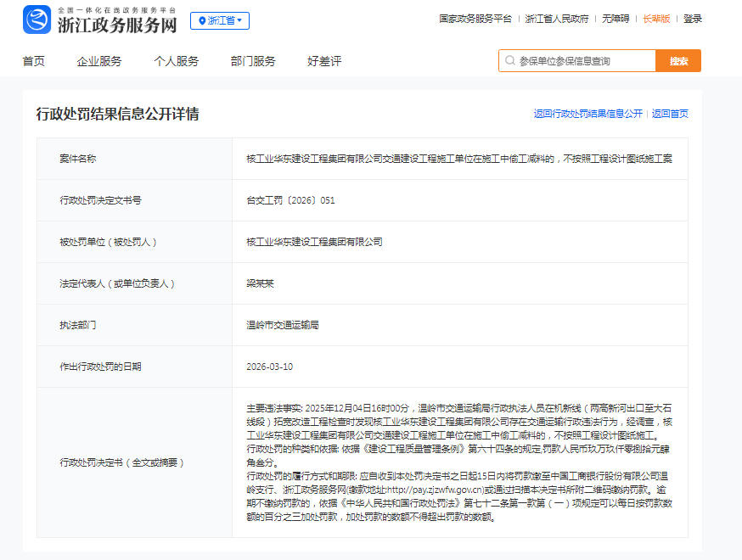Click 返回首页 link
Screen dimensions: 742x560
point(670,114)
